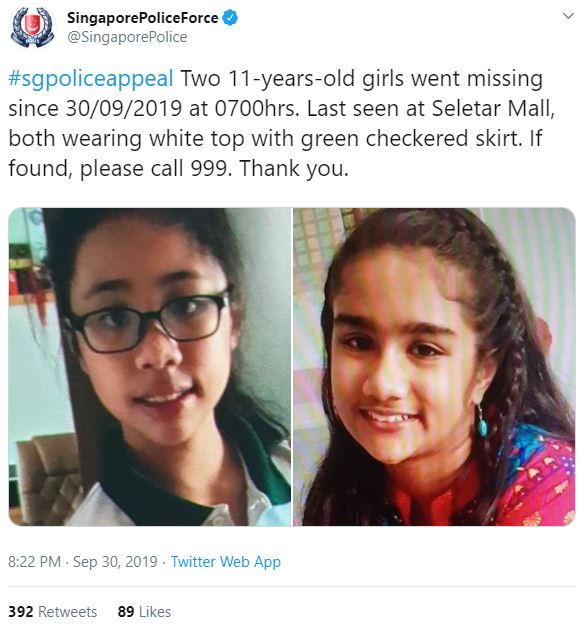The width and height of the screenshot is (581, 633).
Task: Click the 392 retweet count number
Action: tap(21, 612)
